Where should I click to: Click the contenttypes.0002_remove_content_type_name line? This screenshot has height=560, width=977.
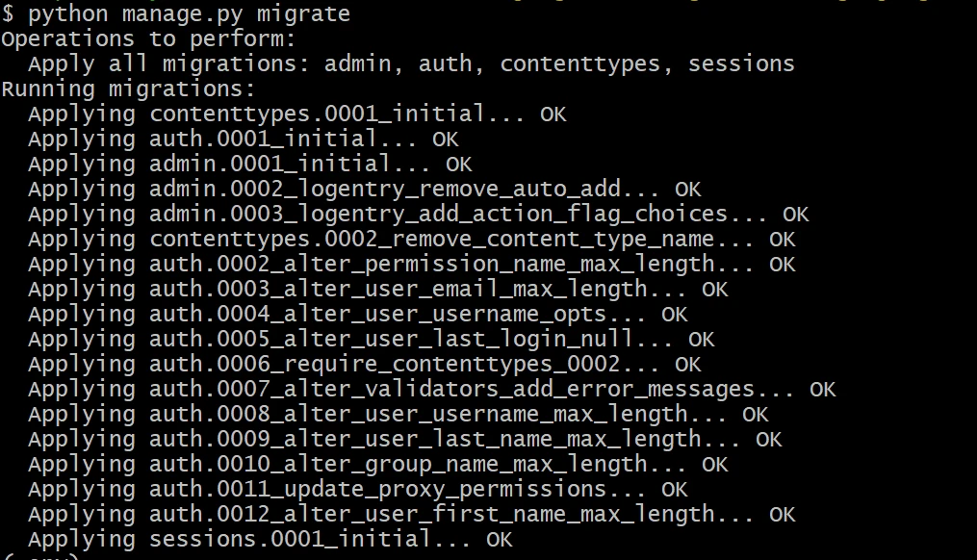click(411, 240)
